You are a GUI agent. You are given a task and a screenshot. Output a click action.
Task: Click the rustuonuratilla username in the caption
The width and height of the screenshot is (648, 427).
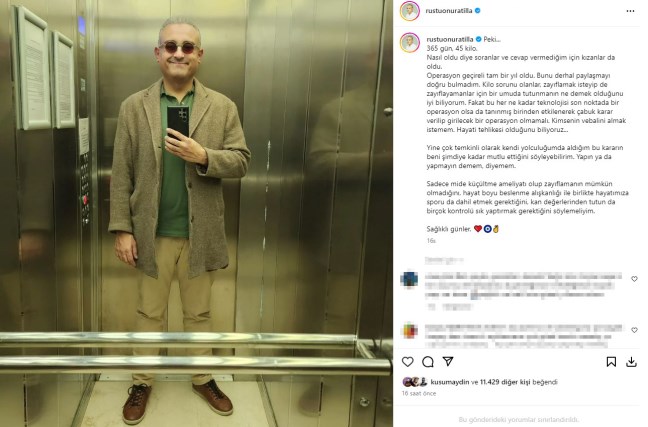(x=450, y=39)
